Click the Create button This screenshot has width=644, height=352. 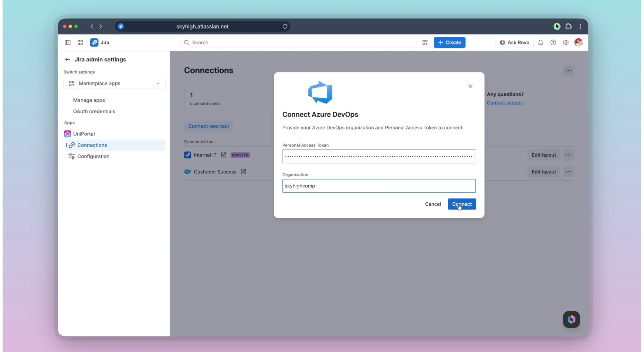point(449,43)
